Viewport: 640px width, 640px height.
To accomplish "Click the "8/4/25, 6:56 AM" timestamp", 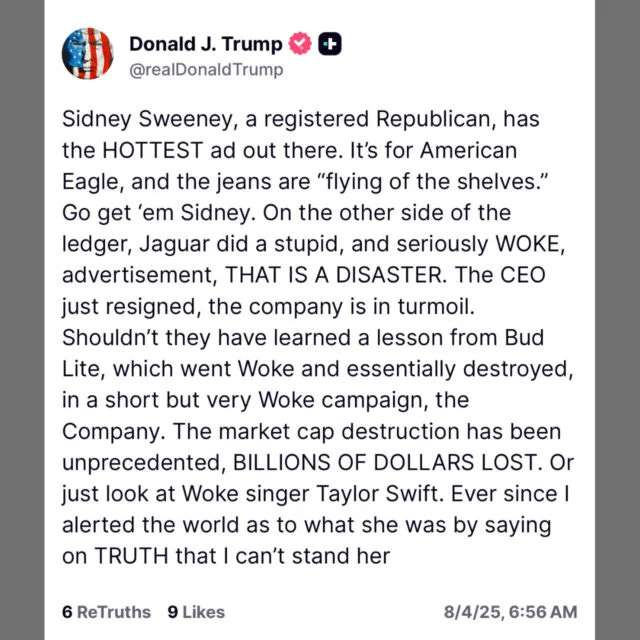I will tap(510, 611).
